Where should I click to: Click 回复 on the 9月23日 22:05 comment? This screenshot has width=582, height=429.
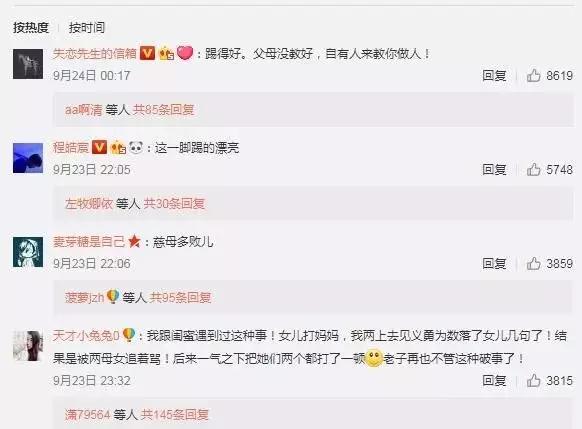point(494,170)
